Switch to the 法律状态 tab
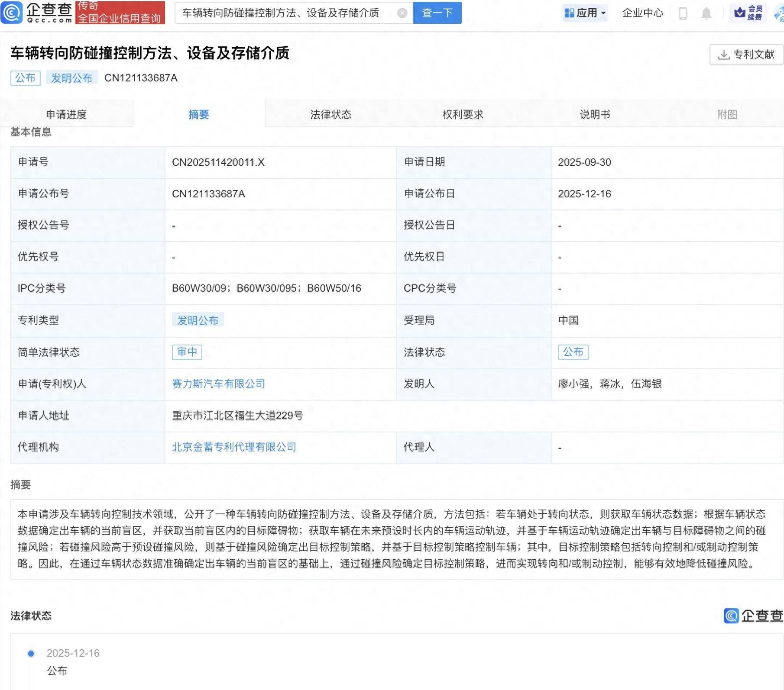Viewport: 784px width, 690px height. pos(330,114)
